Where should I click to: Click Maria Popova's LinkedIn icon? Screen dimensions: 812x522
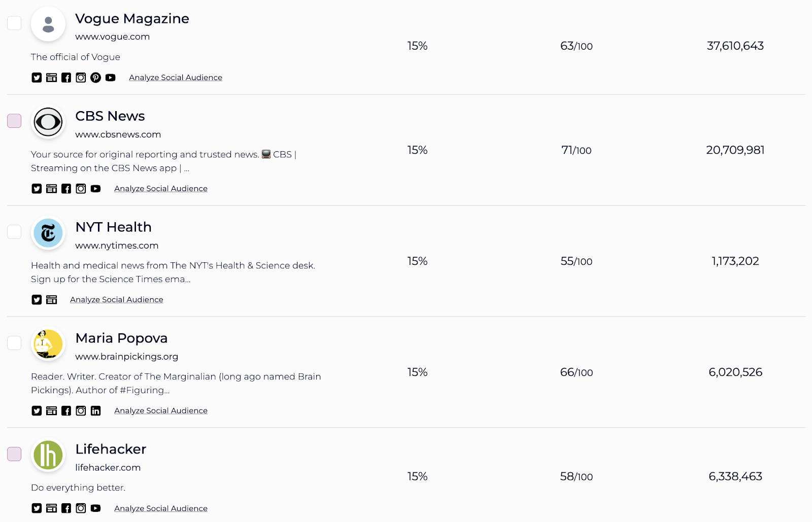pyautogui.click(x=95, y=411)
